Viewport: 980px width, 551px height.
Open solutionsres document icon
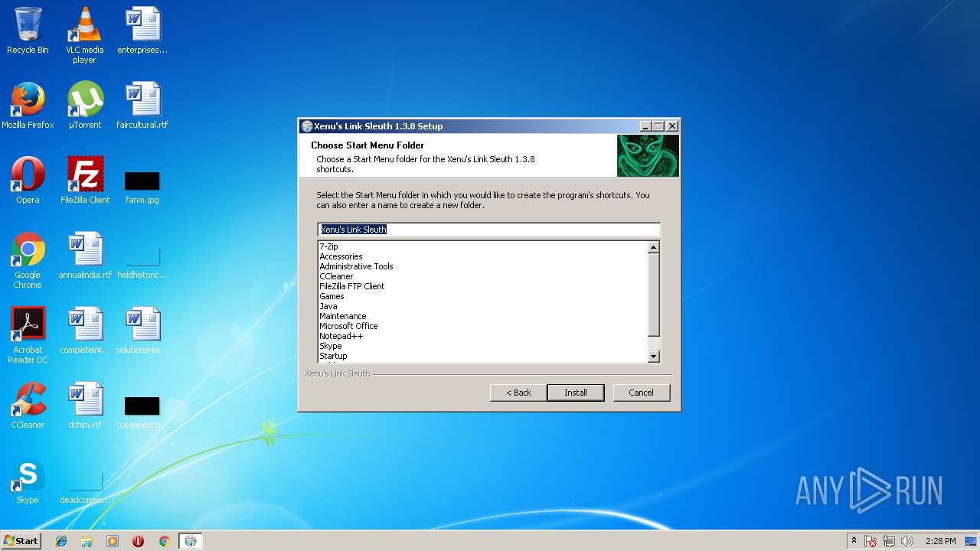point(142,331)
